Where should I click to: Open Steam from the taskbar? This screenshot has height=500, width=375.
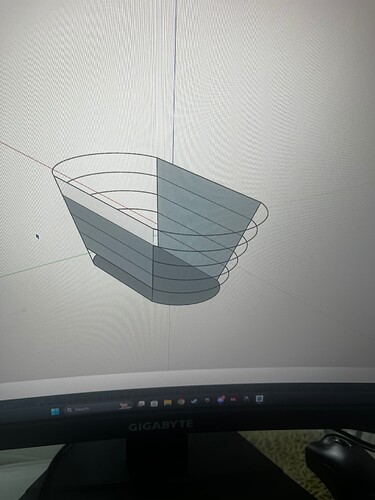194,402
